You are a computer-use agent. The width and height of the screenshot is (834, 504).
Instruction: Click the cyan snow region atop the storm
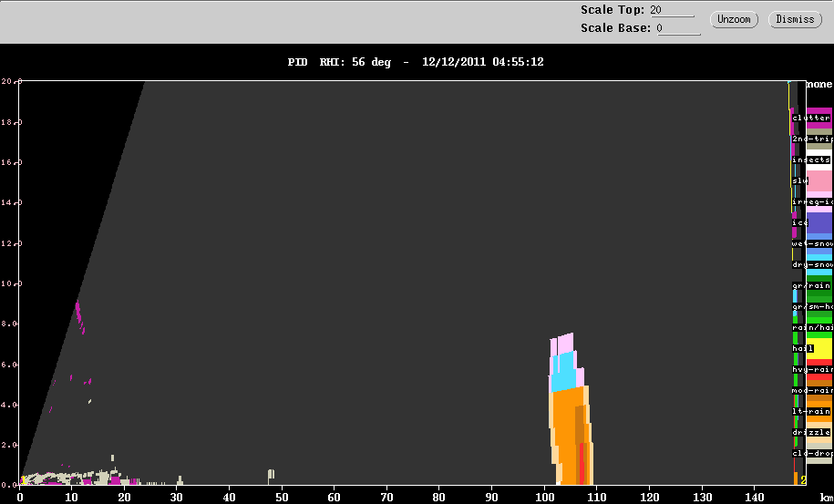(x=562, y=371)
